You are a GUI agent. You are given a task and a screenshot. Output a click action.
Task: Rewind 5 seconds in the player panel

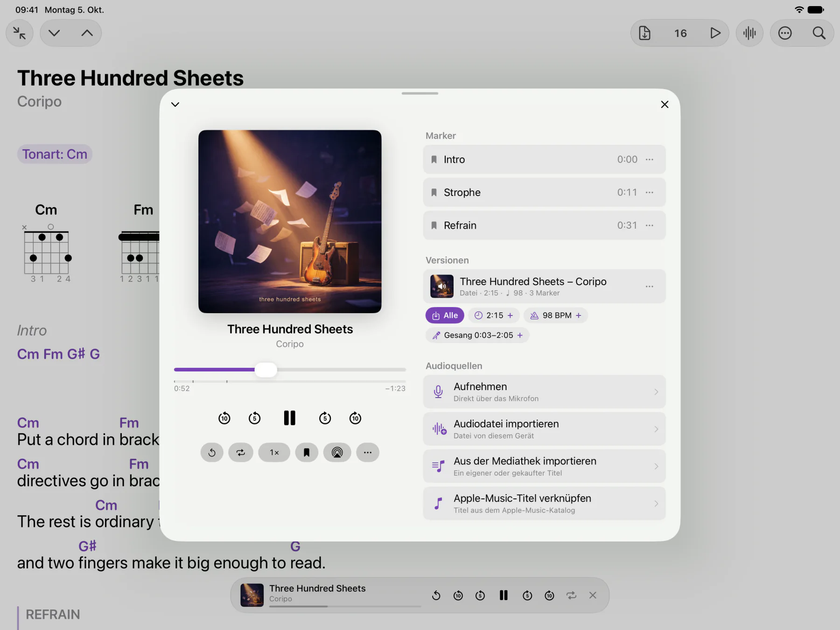coord(254,418)
